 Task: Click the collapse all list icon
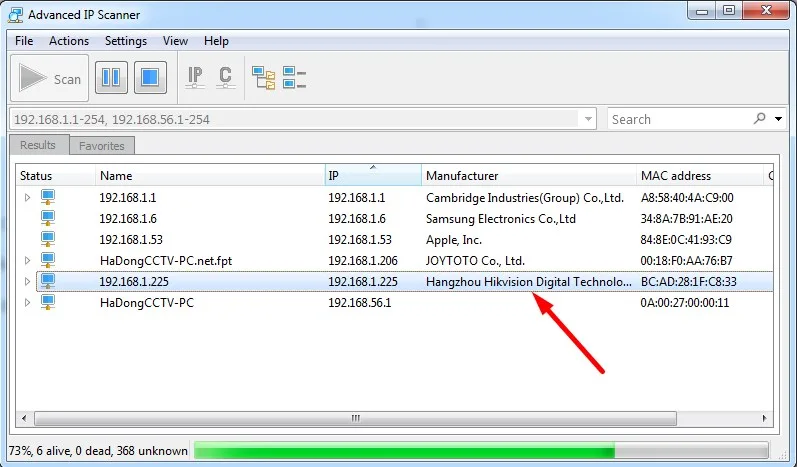tap(294, 78)
